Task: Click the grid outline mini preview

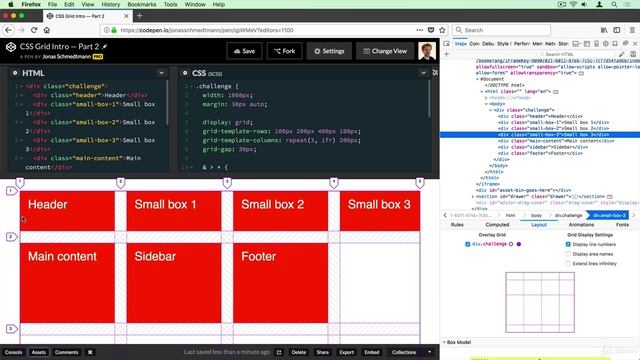Action: [x=540, y=302]
